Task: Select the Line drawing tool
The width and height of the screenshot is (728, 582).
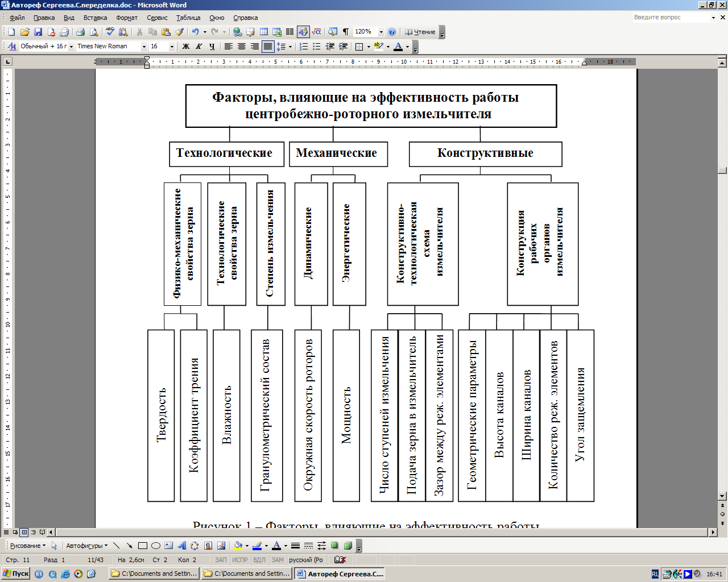Action: point(117,546)
